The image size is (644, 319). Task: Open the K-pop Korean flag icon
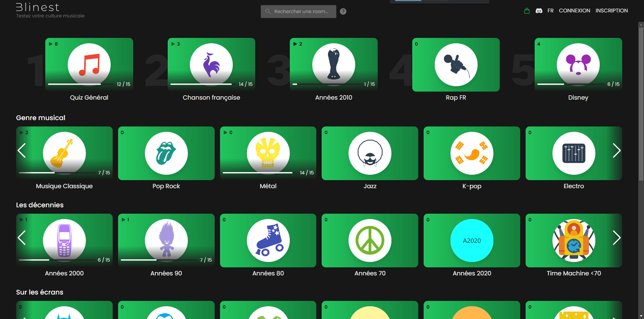472,153
